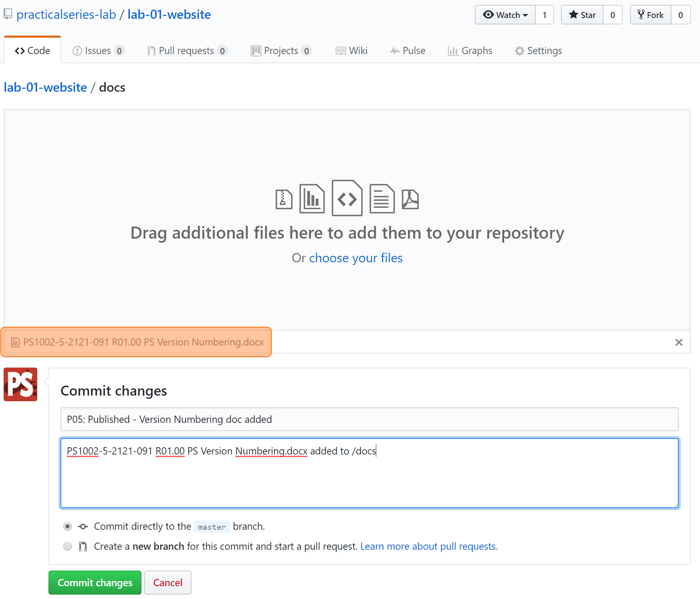Click the lab-01-website breadcrumb link
This screenshot has height=599, width=700.
[x=45, y=87]
